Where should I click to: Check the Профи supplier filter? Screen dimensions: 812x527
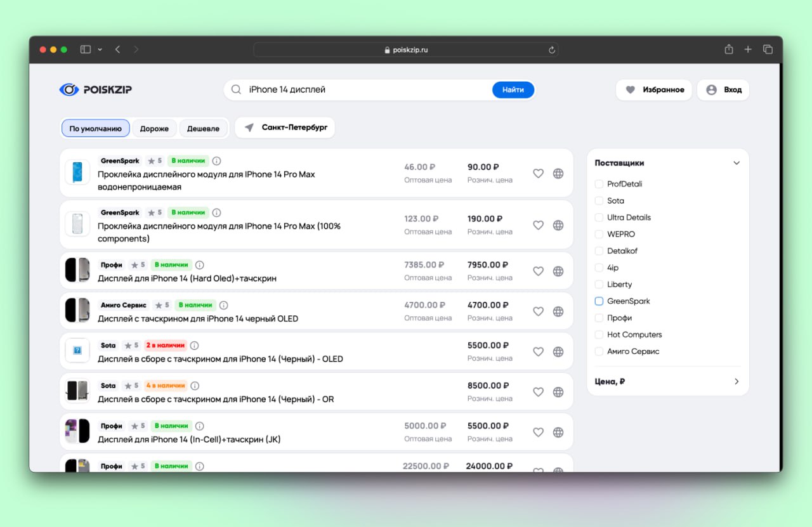pyautogui.click(x=599, y=318)
